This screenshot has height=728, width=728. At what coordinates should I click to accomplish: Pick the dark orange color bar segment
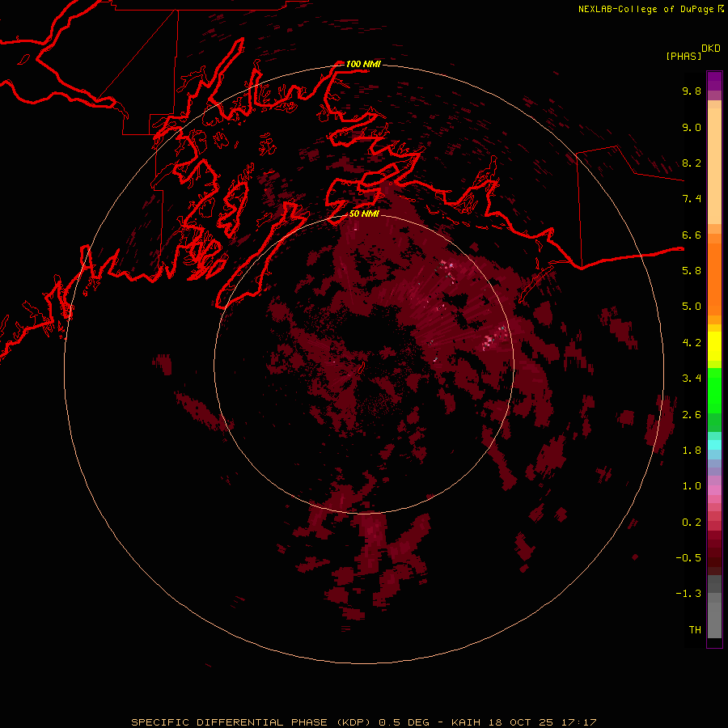(714, 280)
